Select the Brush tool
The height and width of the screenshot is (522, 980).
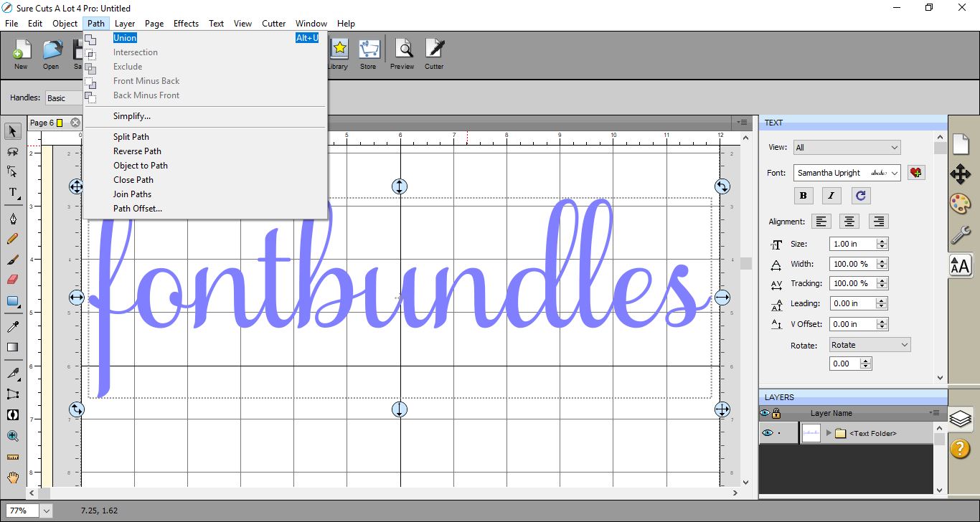[x=13, y=260]
